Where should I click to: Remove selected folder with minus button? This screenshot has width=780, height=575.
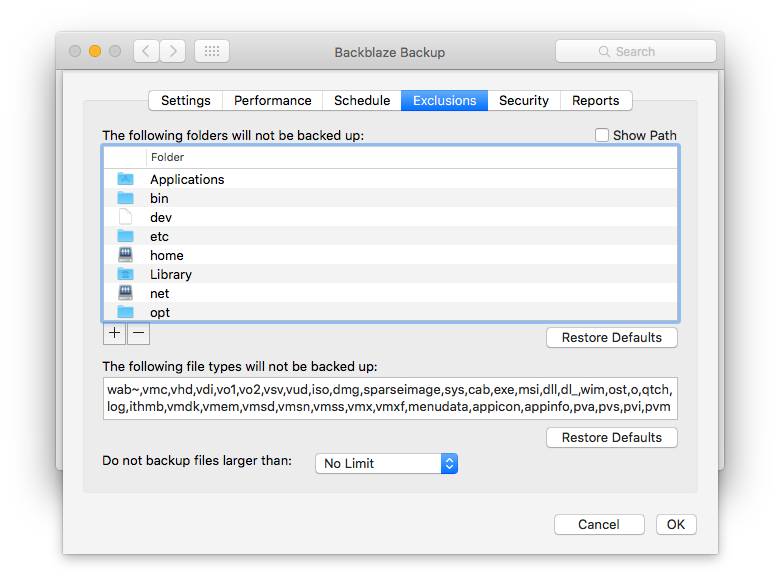(x=138, y=333)
